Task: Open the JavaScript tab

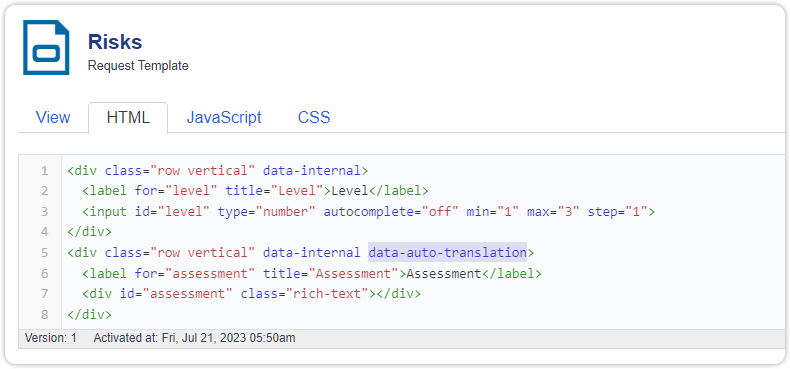Action: 224,117
